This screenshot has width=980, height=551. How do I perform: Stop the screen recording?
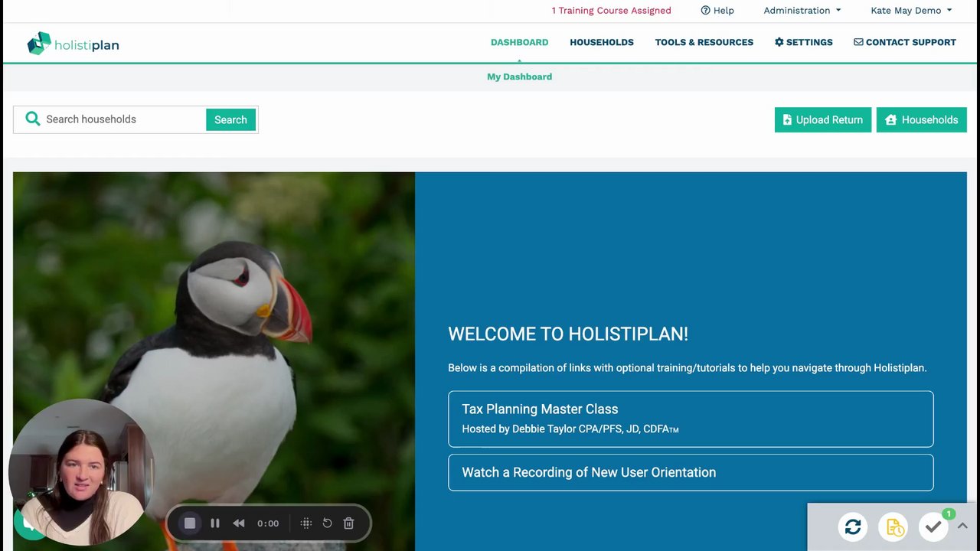click(x=190, y=523)
